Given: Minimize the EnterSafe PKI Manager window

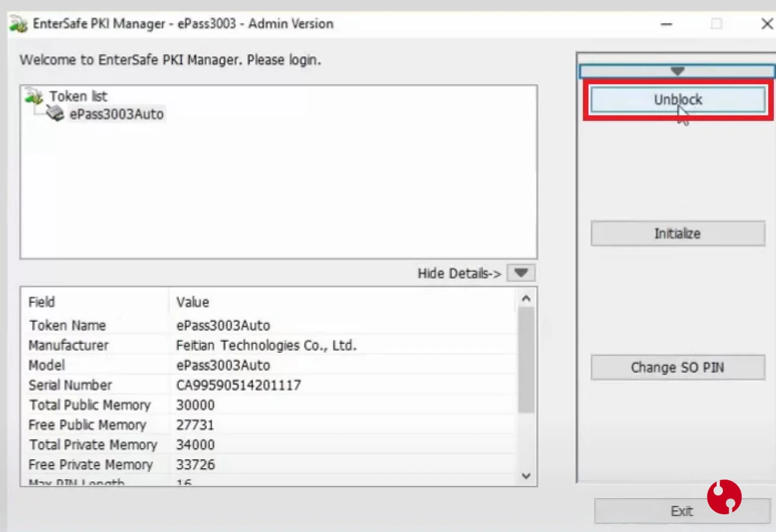Looking at the screenshot, I should (x=666, y=24).
